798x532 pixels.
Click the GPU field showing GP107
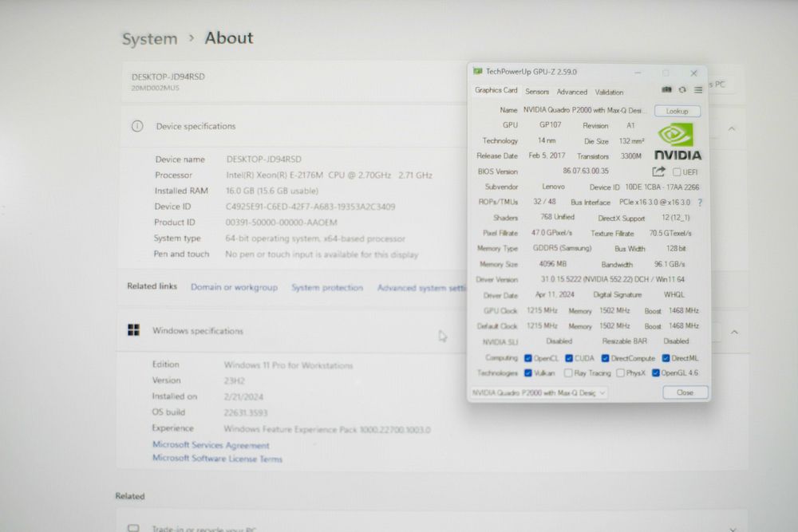pos(550,124)
